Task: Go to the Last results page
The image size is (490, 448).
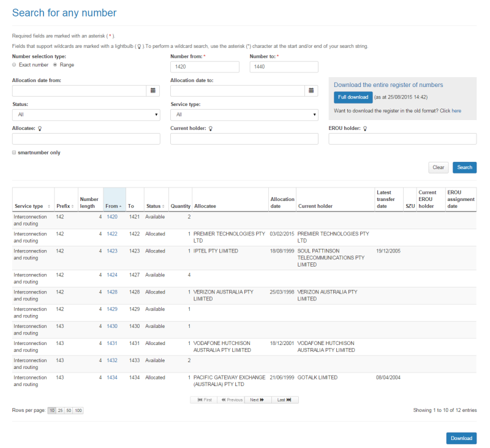Action: (x=284, y=400)
